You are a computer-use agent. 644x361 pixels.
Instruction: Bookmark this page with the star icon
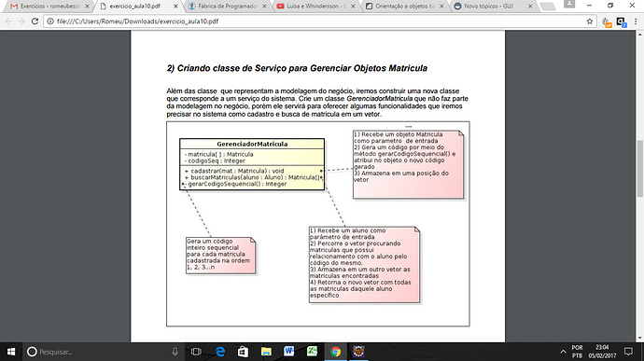[590, 21]
